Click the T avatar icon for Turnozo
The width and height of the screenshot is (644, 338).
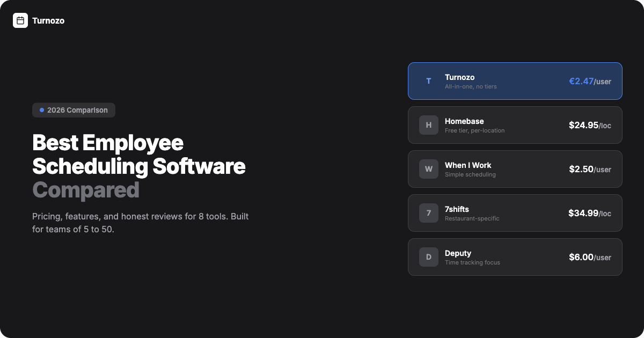pyautogui.click(x=428, y=81)
